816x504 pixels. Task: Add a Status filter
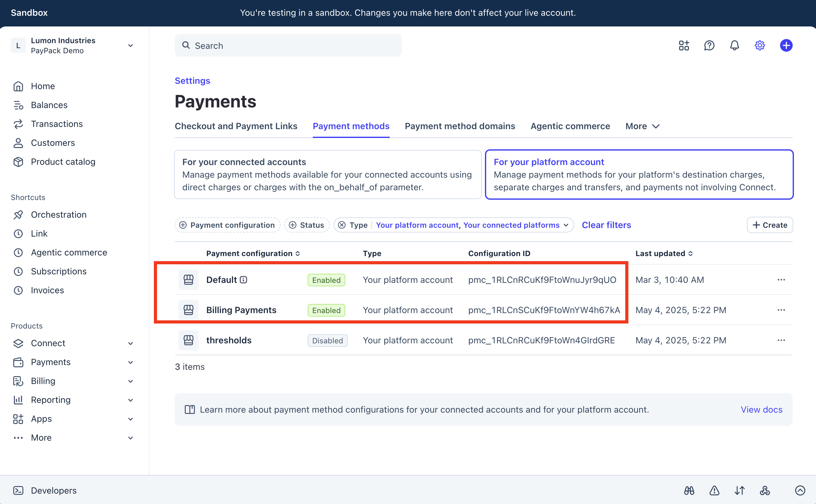[306, 225]
